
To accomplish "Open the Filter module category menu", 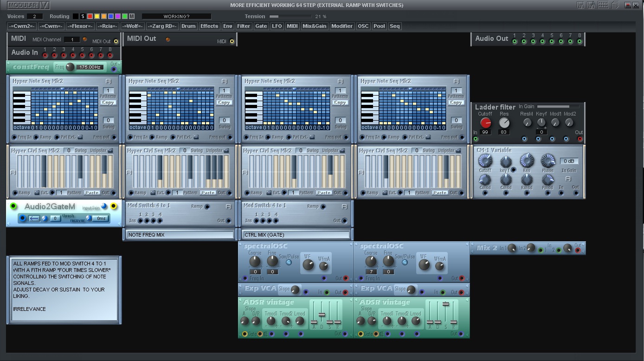I will point(244,26).
